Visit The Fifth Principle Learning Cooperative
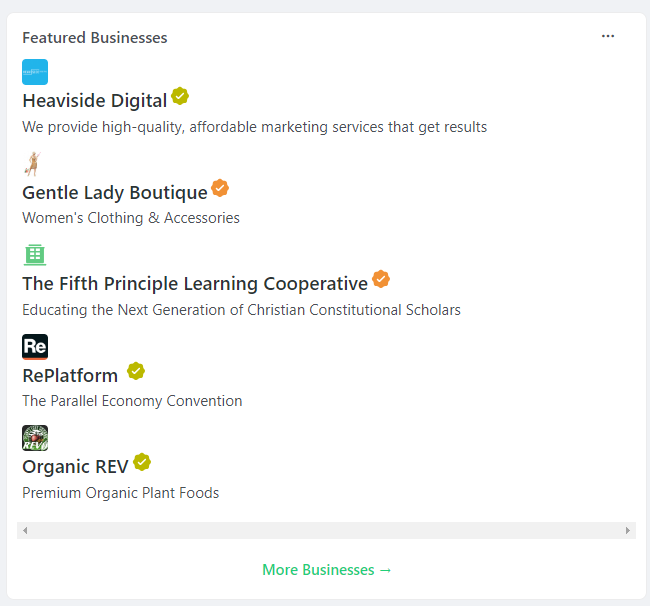Viewport: 650px width, 606px height. [195, 284]
